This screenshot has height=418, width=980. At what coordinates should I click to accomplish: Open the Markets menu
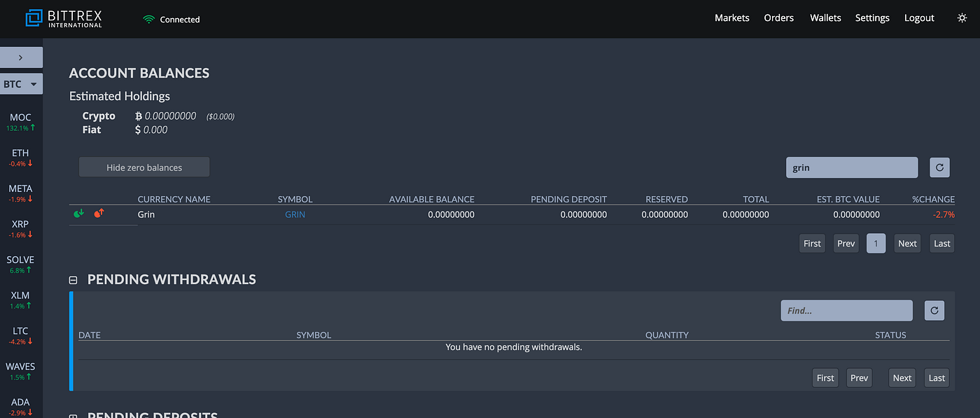[731, 18]
